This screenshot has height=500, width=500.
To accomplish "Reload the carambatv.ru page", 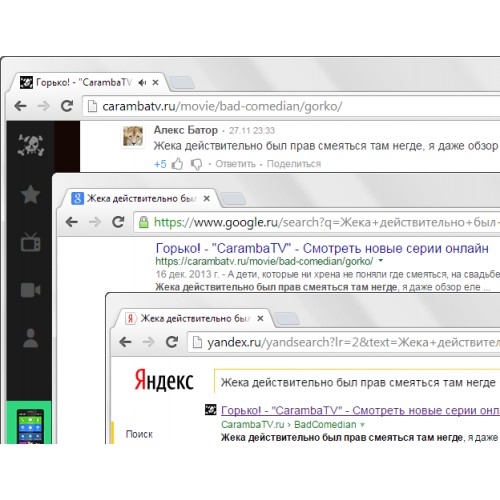I will pyautogui.click(x=67, y=106).
